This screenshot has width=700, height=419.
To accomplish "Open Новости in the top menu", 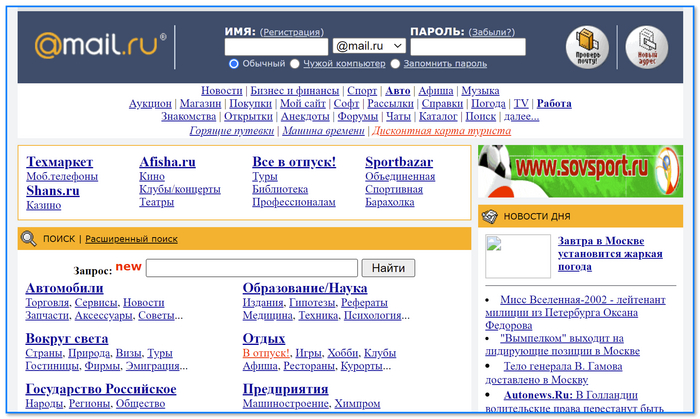I will (221, 91).
